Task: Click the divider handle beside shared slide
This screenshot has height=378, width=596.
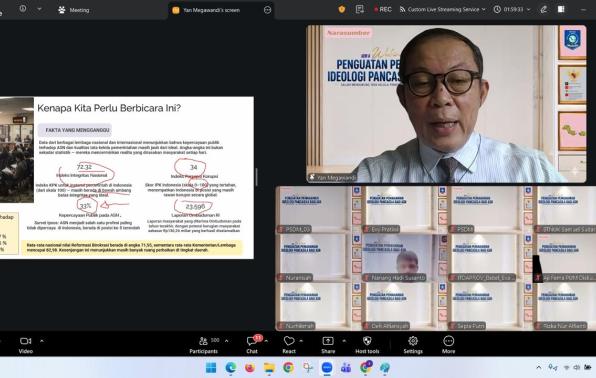Action: [257, 177]
